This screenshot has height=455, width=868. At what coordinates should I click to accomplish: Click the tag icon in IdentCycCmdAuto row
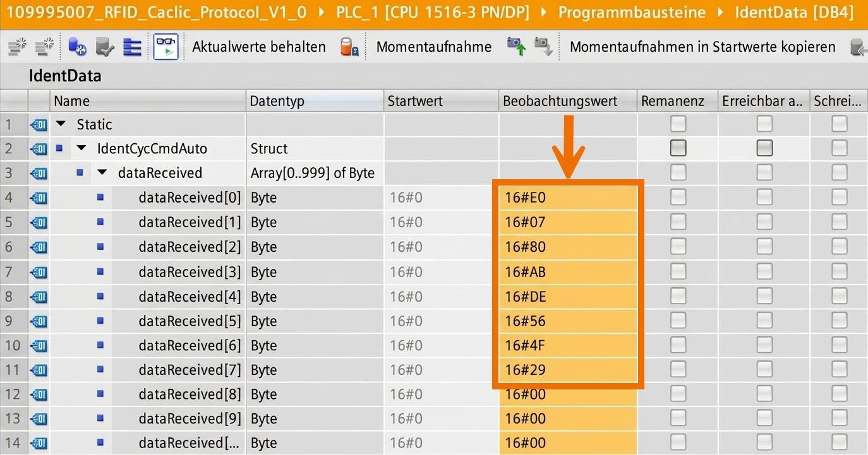point(39,149)
